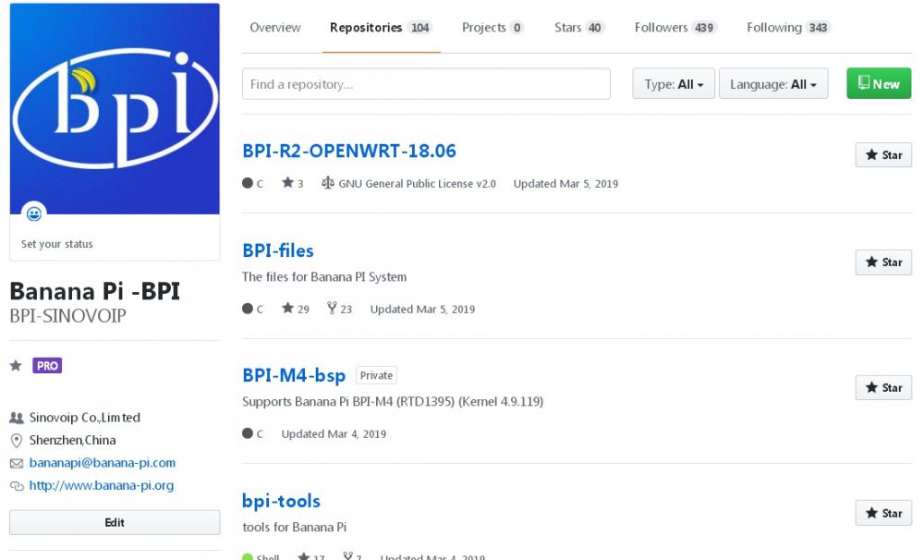
Task: Click the link icon beside the banana-pi.org URL
Action: pos(15,485)
